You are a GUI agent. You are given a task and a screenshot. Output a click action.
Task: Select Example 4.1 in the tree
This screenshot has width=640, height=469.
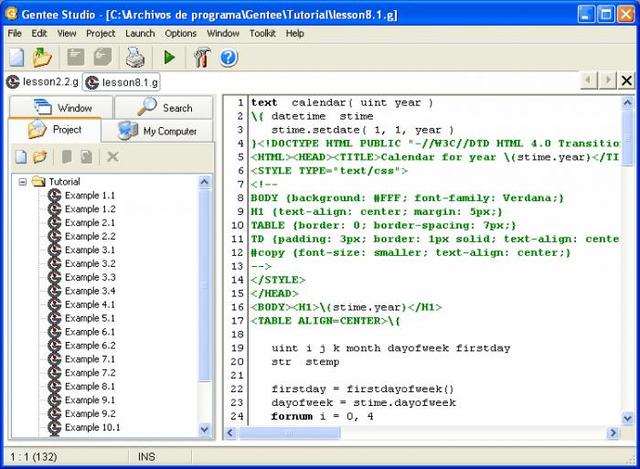click(90, 305)
